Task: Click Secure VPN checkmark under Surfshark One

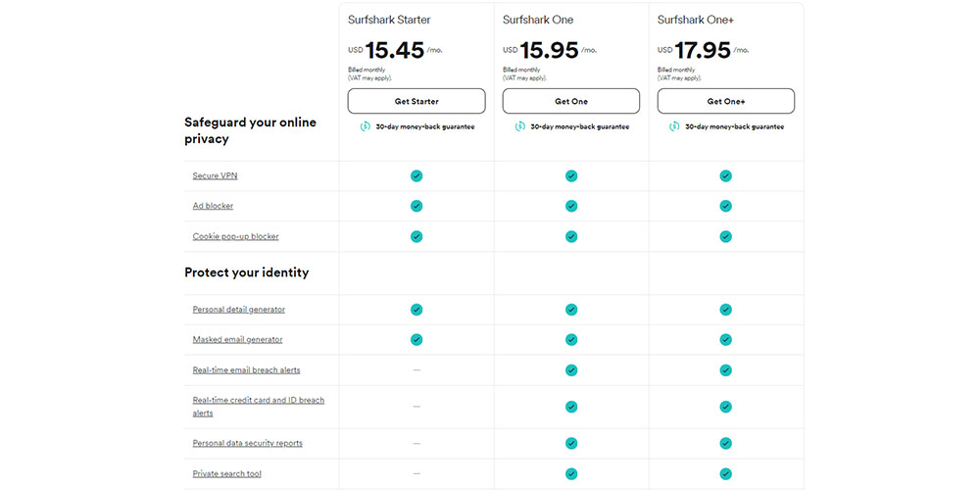Action: click(x=571, y=175)
